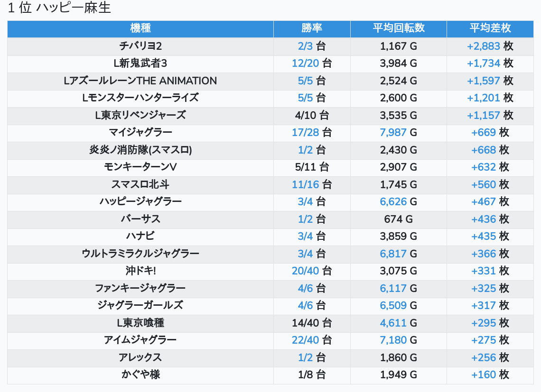The image size is (541, 392).
Task: Click the 平均回転数 column header
Action: [x=399, y=28]
